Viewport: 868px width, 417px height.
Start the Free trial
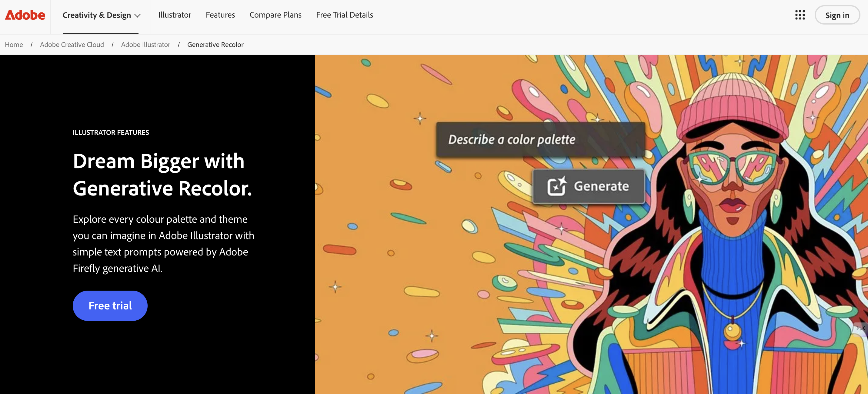point(110,305)
